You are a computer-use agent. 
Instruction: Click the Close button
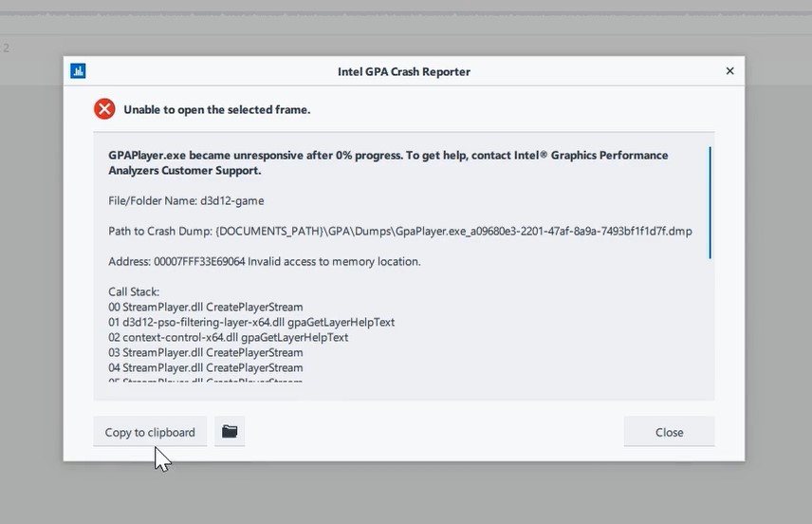[x=669, y=432]
